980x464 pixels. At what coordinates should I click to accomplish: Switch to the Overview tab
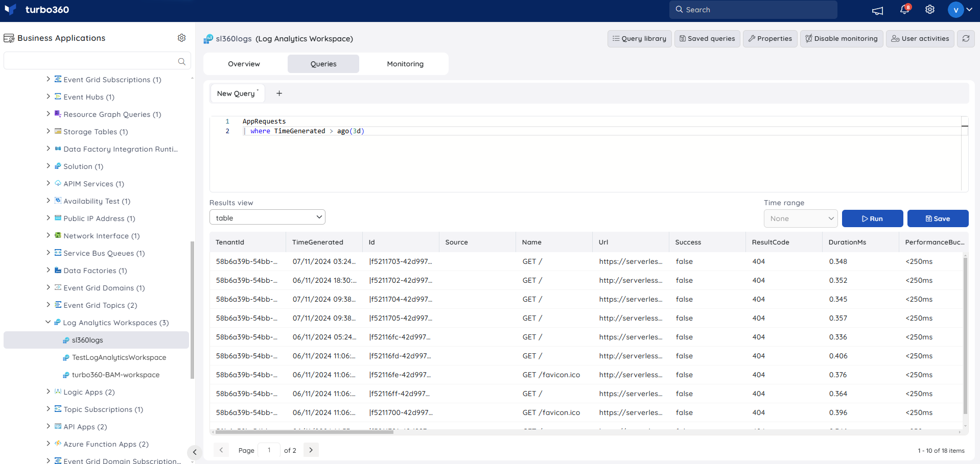pyautogui.click(x=244, y=64)
